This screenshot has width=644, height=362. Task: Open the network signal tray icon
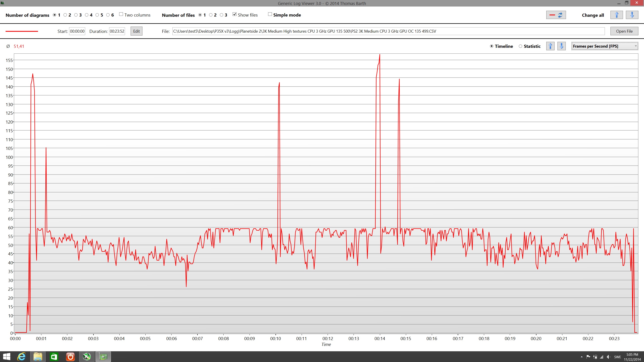tap(602, 357)
